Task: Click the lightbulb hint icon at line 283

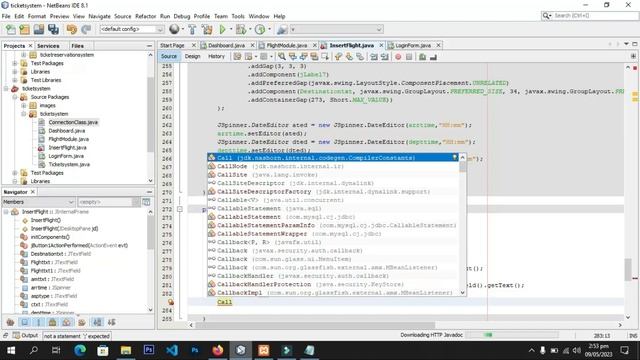Action: pyautogui.click(x=171, y=302)
